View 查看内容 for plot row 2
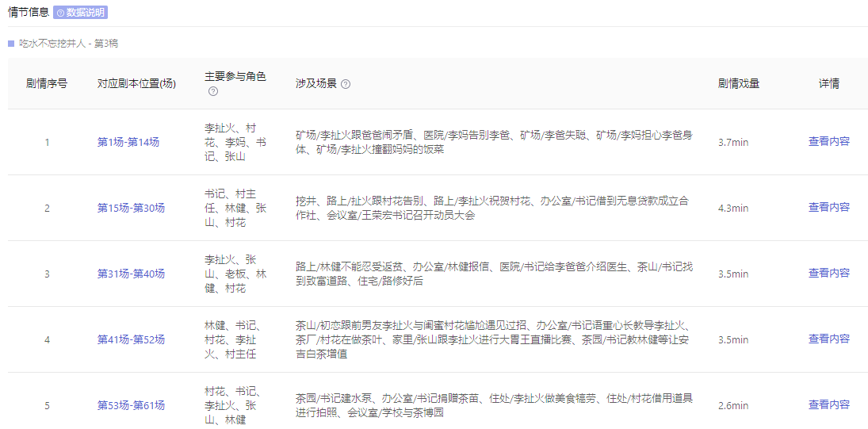The width and height of the screenshot is (868, 429). (x=828, y=207)
